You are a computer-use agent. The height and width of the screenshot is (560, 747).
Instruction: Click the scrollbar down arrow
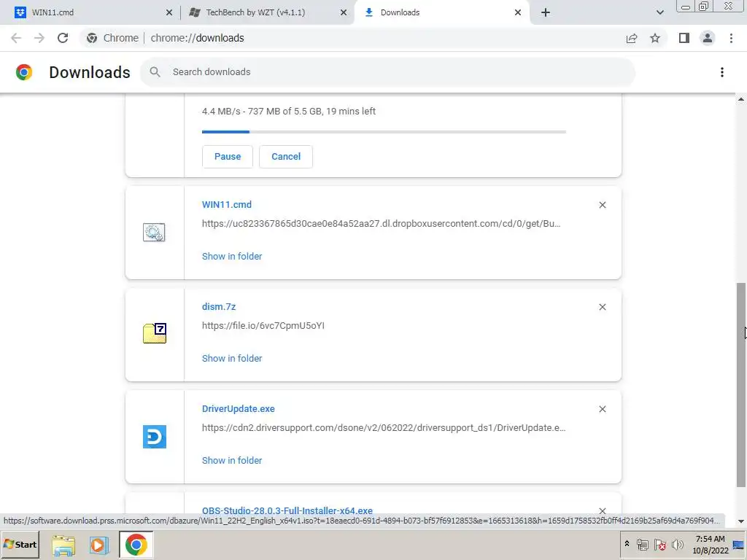(741, 521)
